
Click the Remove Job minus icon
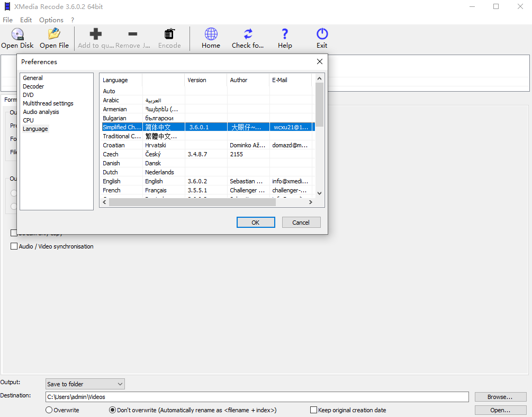coord(133,34)
